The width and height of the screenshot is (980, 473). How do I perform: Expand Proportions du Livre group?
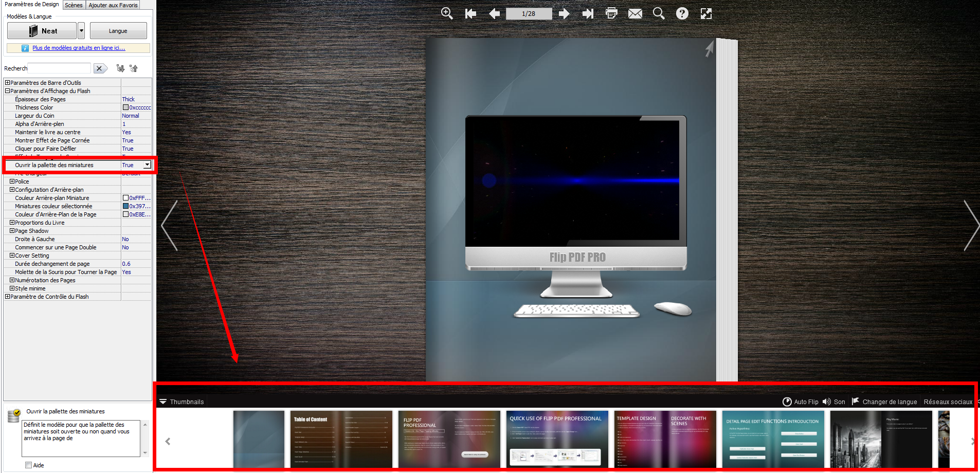pyautogui.click(x=12, y=222)
